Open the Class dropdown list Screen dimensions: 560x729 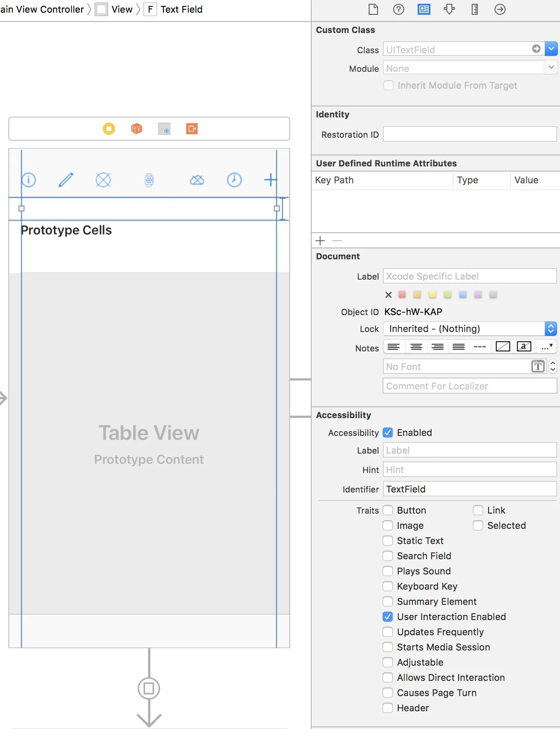(551, 49)
